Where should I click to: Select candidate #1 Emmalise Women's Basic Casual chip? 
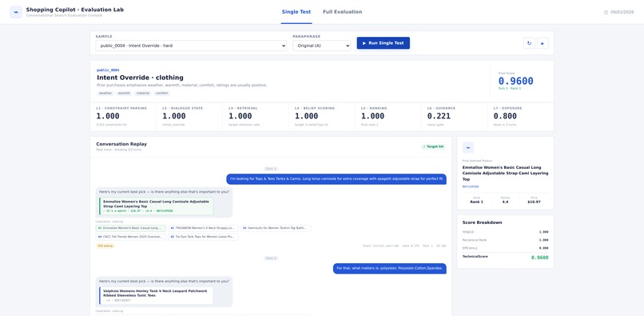point(130,228)
